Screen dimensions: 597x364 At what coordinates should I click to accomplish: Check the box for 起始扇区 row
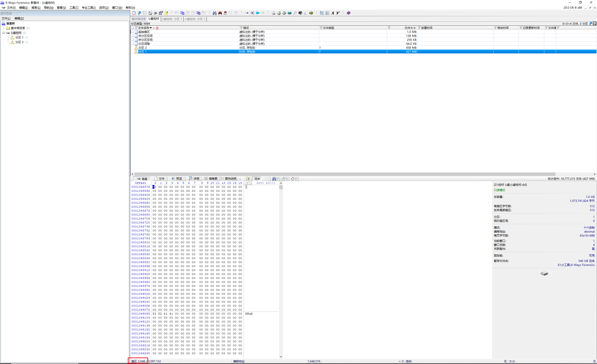click(x=132, y=32)
